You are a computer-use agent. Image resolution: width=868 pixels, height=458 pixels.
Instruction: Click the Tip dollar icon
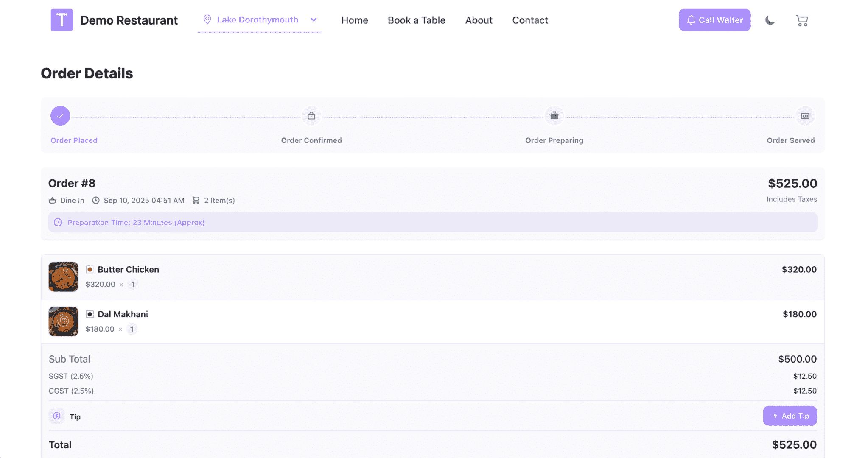click(56, 416)
